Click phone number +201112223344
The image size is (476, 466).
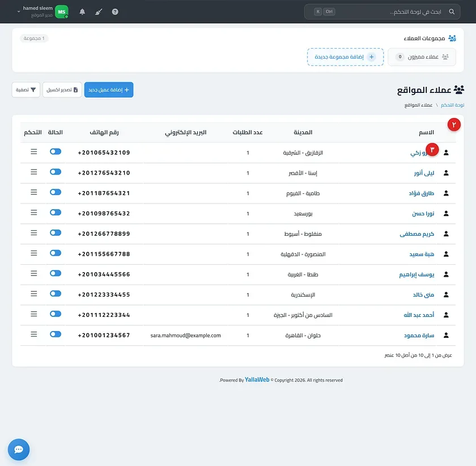pos(104,315)
